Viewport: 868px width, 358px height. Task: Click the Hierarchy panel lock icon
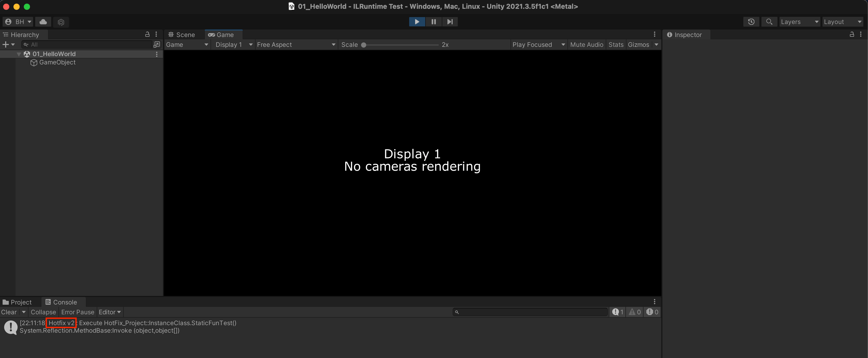147,34
